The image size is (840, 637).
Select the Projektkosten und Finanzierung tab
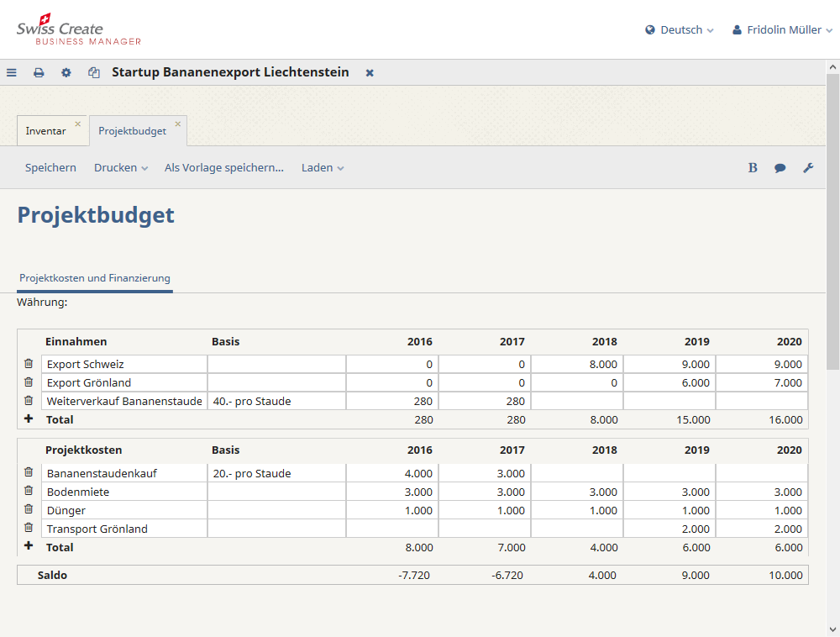click(95, 278)
